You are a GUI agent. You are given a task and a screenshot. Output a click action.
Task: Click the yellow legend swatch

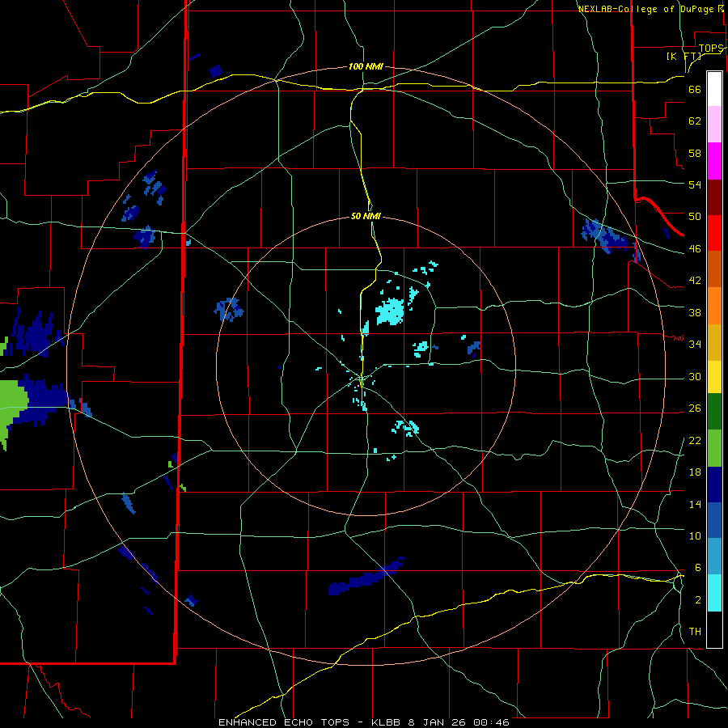[714, 377]
